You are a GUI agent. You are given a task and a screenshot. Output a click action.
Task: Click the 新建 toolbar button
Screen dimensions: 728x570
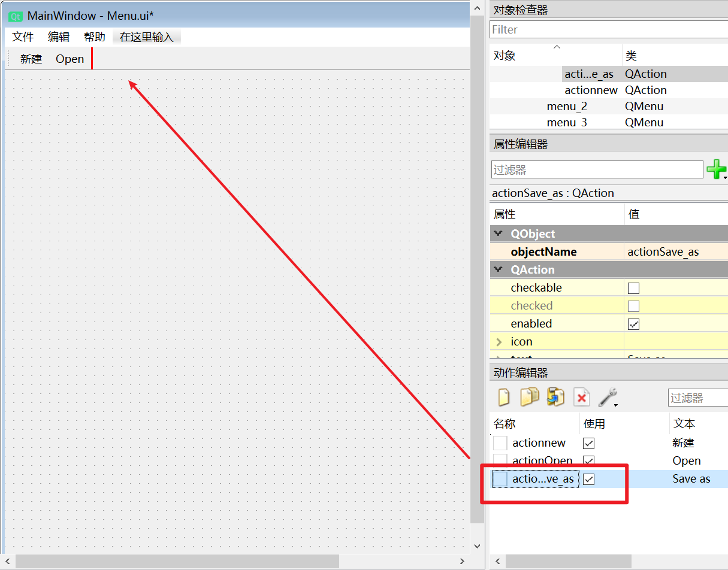[x=31, y=59]
